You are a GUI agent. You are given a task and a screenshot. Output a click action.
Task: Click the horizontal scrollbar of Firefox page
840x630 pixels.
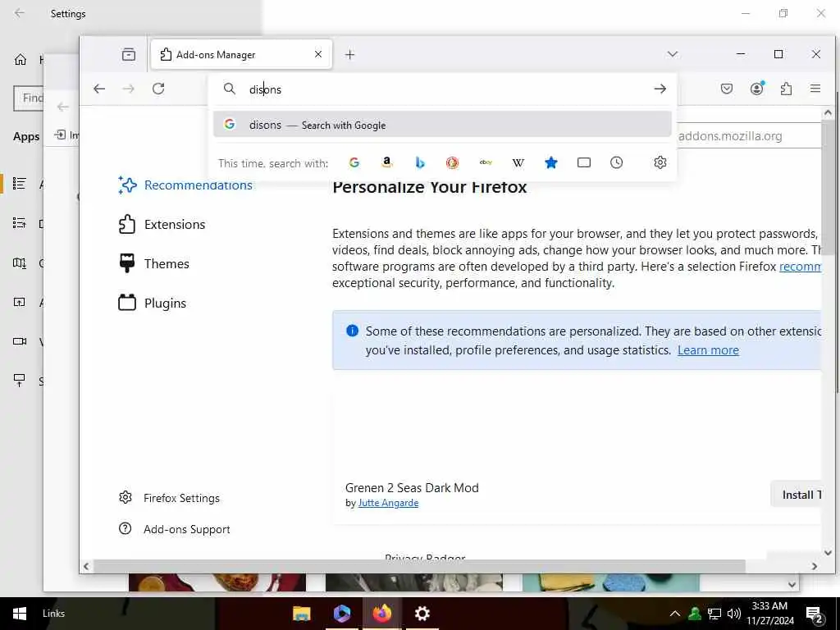(419, 566)
